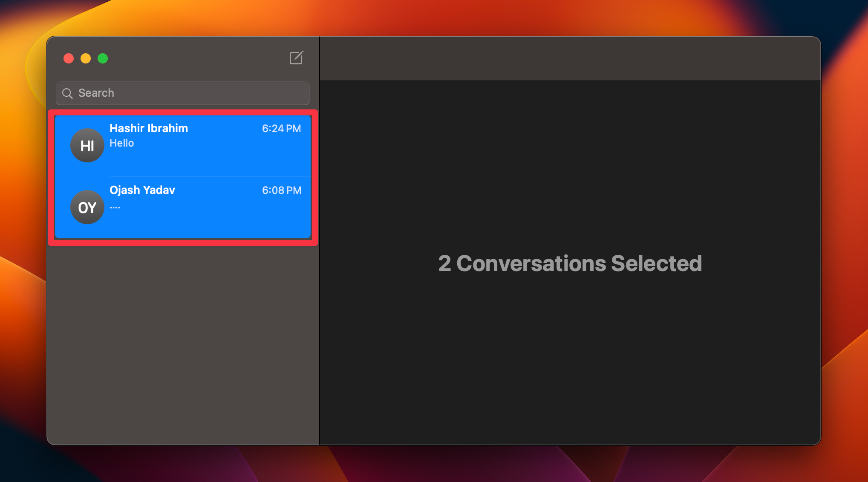Image resolution: width=868 pixels, height=482 pixels.
Task: Click the '2 Conversations Selected' text area
Action: (x=570, y=263)
